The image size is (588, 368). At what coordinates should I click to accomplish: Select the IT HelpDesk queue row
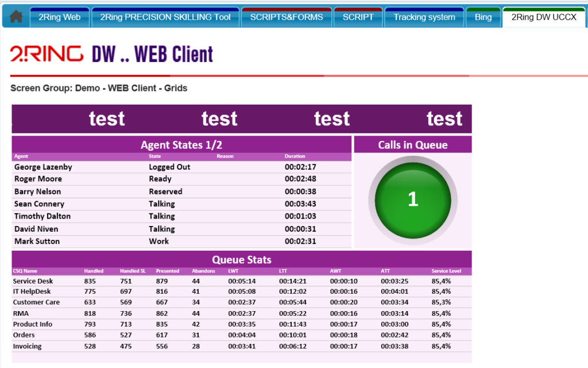242,292
